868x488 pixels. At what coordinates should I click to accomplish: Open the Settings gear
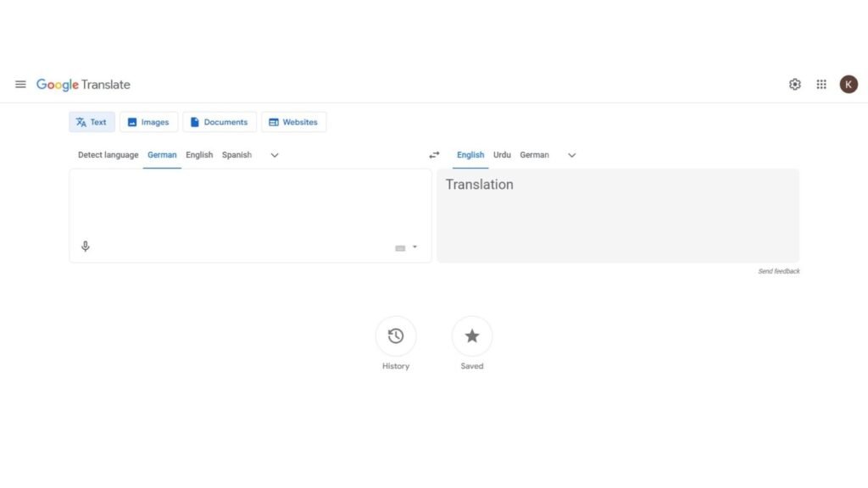[795, 84]
